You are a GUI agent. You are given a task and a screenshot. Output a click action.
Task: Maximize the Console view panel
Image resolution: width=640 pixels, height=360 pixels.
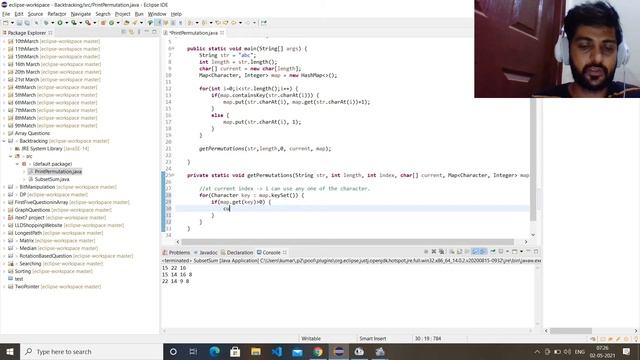tap(536, 251)
